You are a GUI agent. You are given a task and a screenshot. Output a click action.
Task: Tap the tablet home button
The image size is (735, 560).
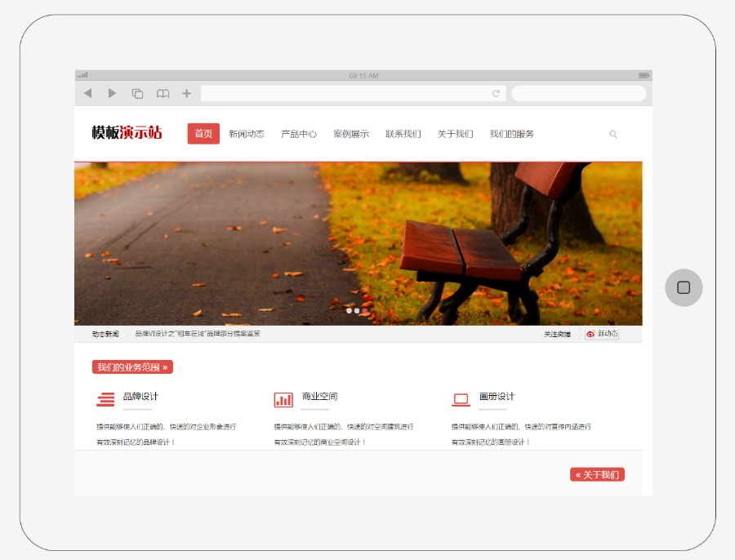684,287
